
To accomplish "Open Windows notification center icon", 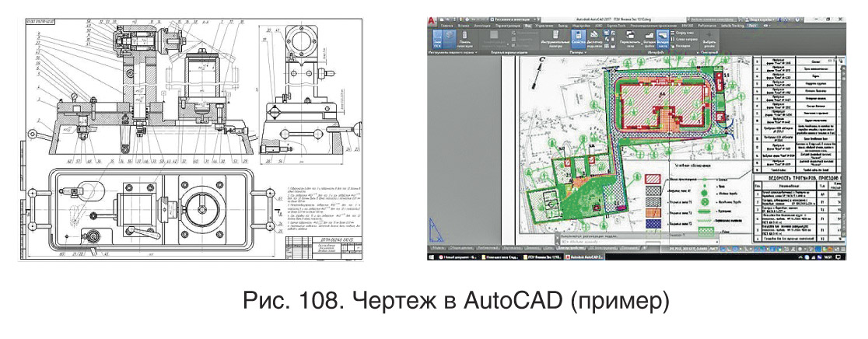I will click(838, 257).
